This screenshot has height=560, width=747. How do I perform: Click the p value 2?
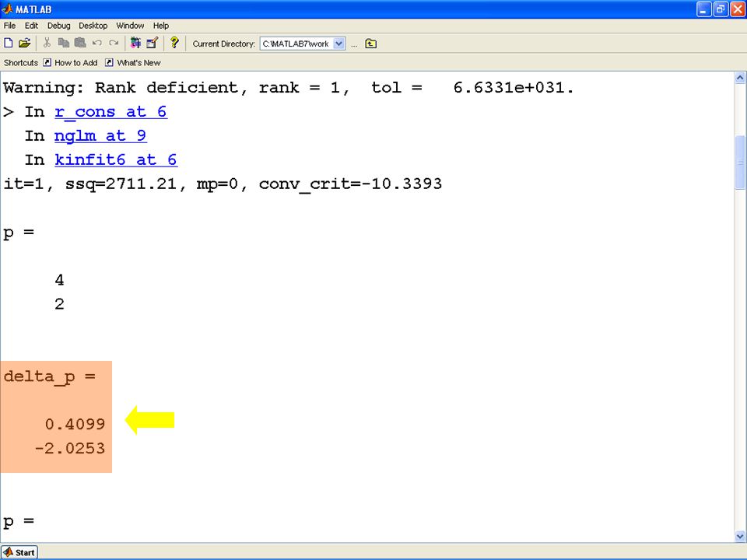(x=59, y=304)
